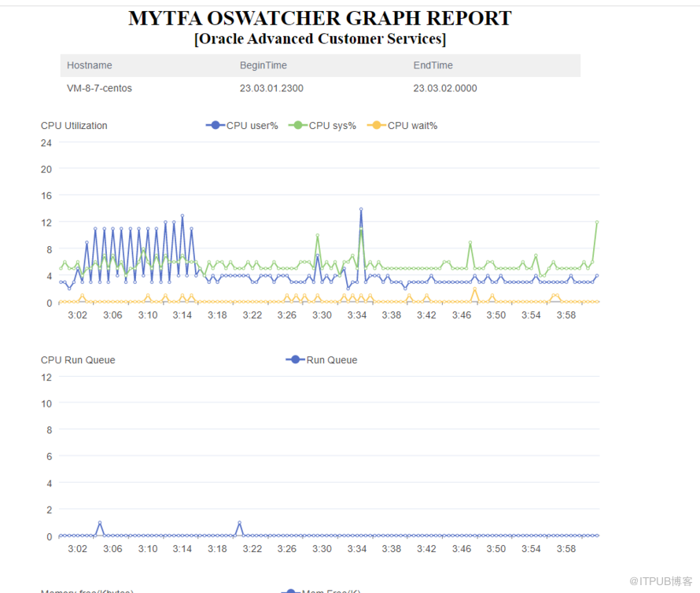Click the MYTFA OSWATCHER GRAPH REPORT title
The width and height of the screenshot is (700, 593).
tap(319, 18)
